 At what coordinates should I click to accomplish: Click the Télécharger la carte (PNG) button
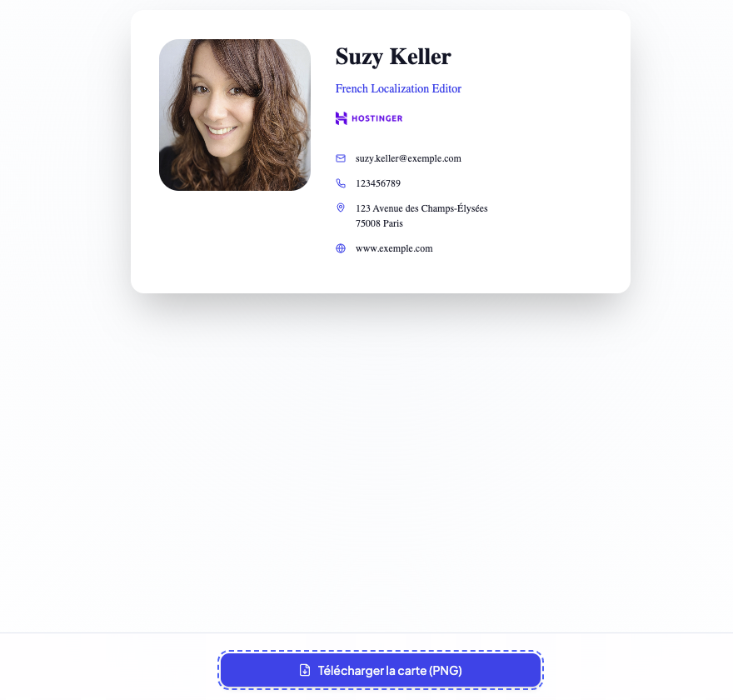tap(381, 670)
